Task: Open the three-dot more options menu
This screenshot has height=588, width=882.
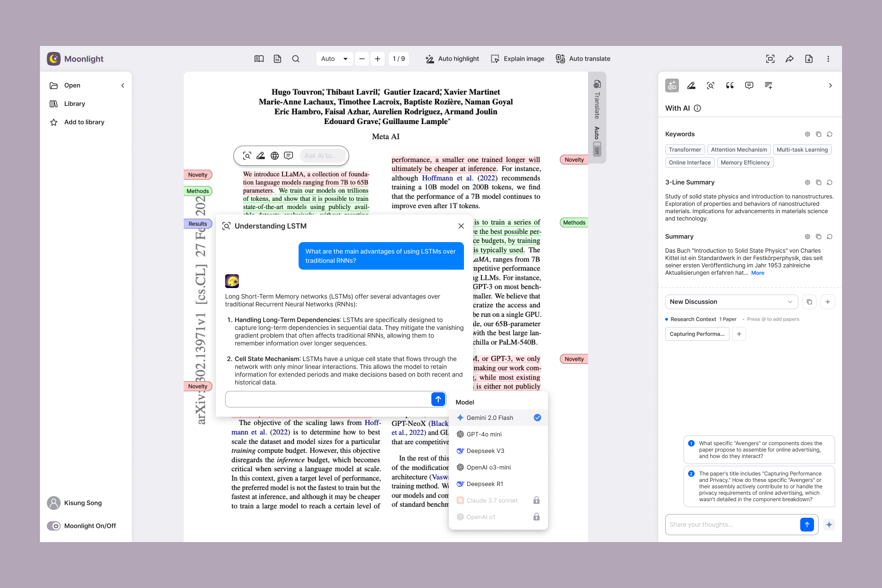Action: click(828, 59)
